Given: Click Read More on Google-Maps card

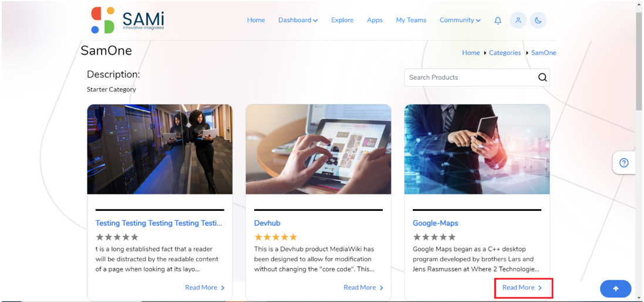Looking at the screenshot, I should pyautogui.click(x=522, y=288).
